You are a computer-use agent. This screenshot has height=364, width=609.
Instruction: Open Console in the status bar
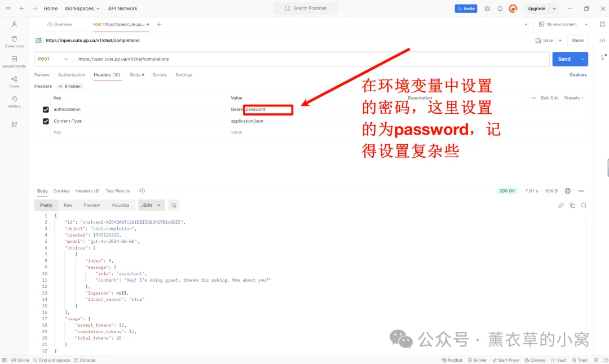click(x=85, y=360)
